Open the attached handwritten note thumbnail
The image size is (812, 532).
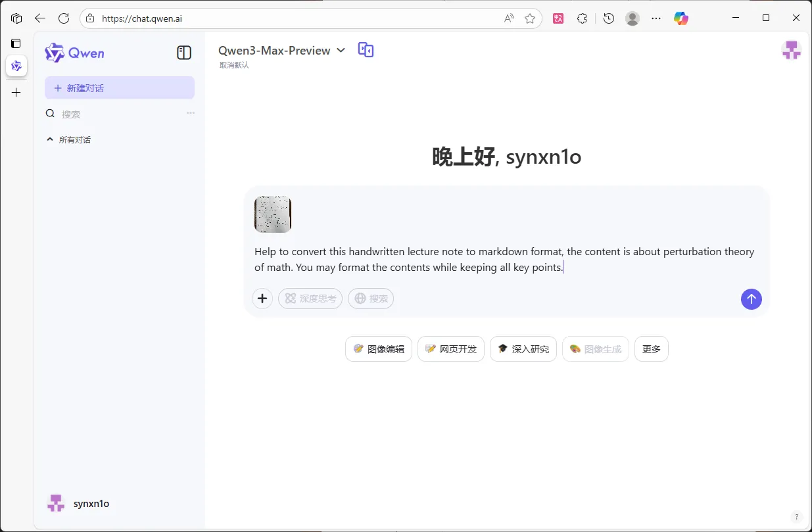coord(273,214)
